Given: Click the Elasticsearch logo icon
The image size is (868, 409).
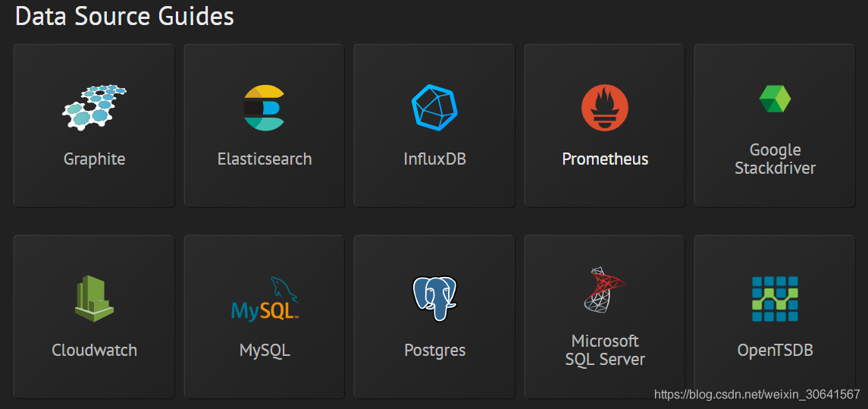Looking at the screenshot, I should [264, 108].
